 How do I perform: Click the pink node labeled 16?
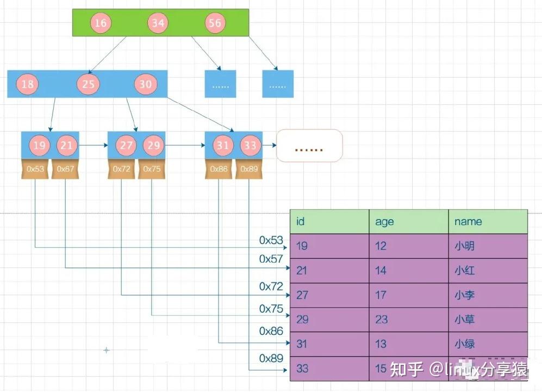[x=100, y=23]
